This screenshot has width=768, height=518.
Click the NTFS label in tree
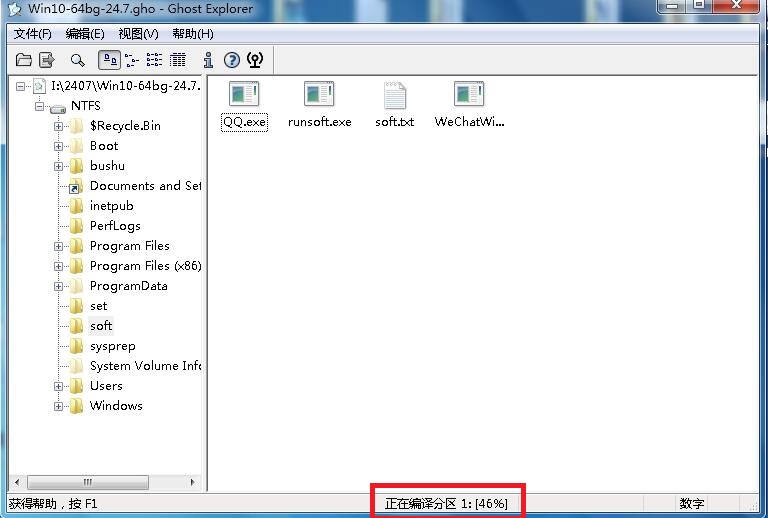point(86,106)
